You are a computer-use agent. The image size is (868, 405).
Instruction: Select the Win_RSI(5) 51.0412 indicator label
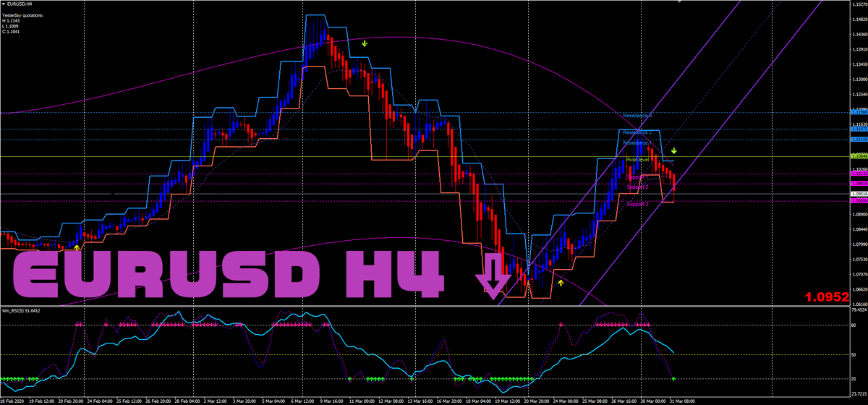[22, 311]
